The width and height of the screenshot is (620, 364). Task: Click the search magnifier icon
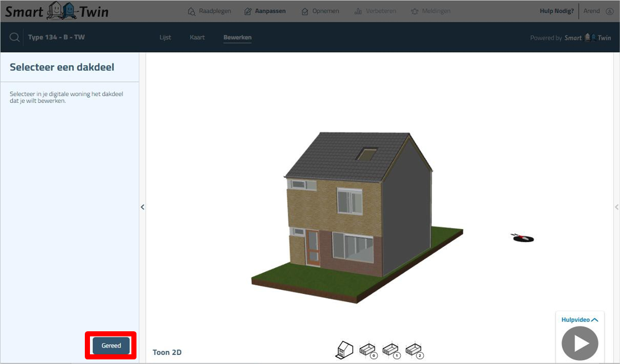[x=15, y=37]
